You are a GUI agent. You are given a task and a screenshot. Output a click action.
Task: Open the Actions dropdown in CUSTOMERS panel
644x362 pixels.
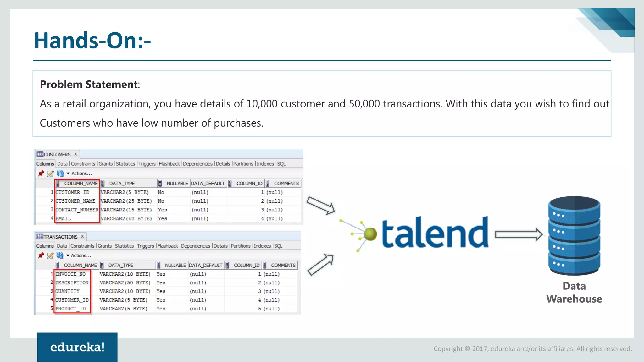pos(79,173)
